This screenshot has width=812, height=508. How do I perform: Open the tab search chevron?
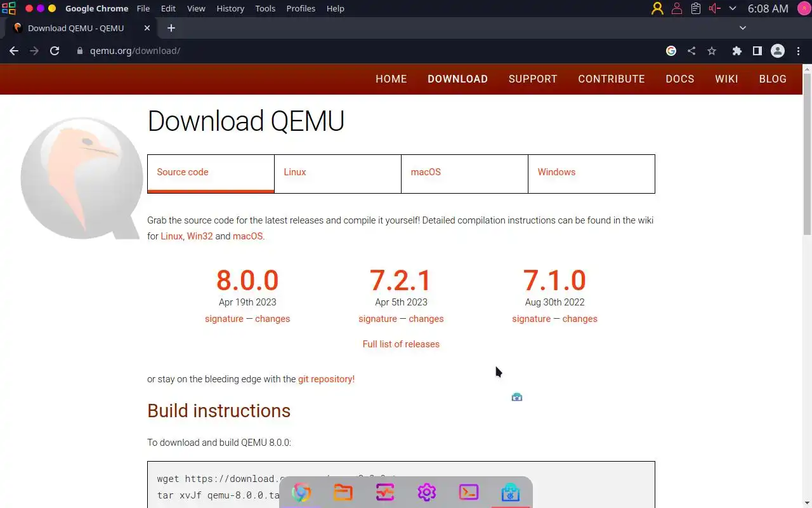[743, 28]
